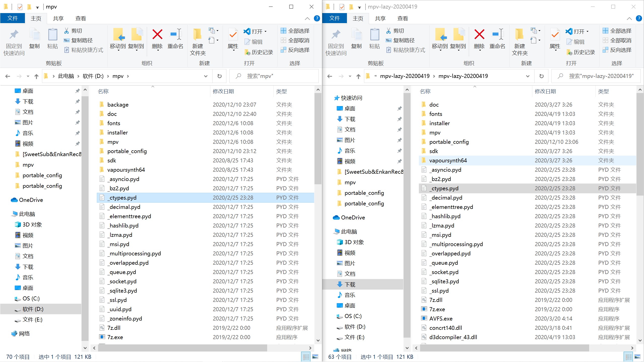Viewport: 644px width, 362px height.
Task: Click horizontal scrollbar in mpv-lazy-20200419 file list
Action: [504, 348]
